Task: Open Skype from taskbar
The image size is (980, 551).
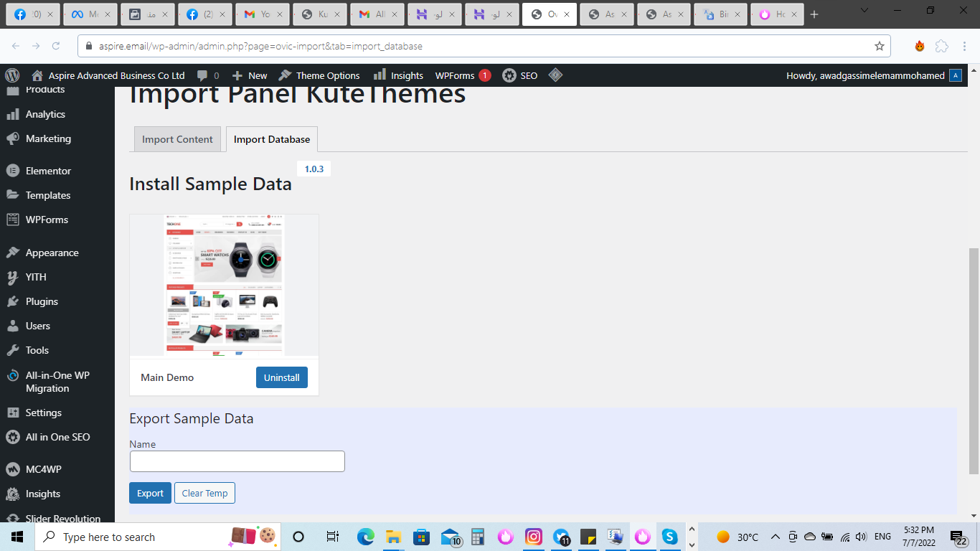Action: (670, 537)
